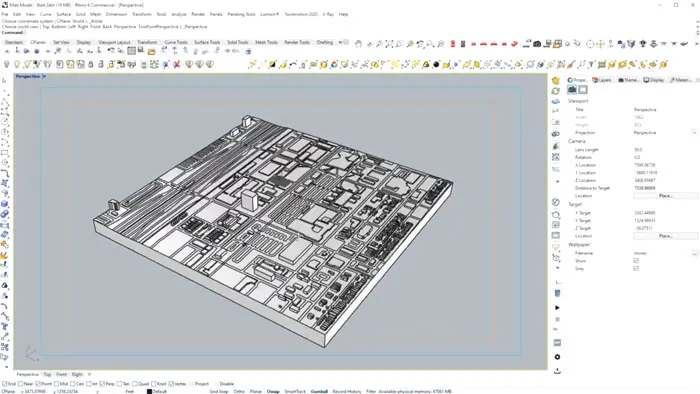The width and height of the screenshot is (700, 394).
Task: Click in the Command prompt input
Action: click(x=357, y=33)
